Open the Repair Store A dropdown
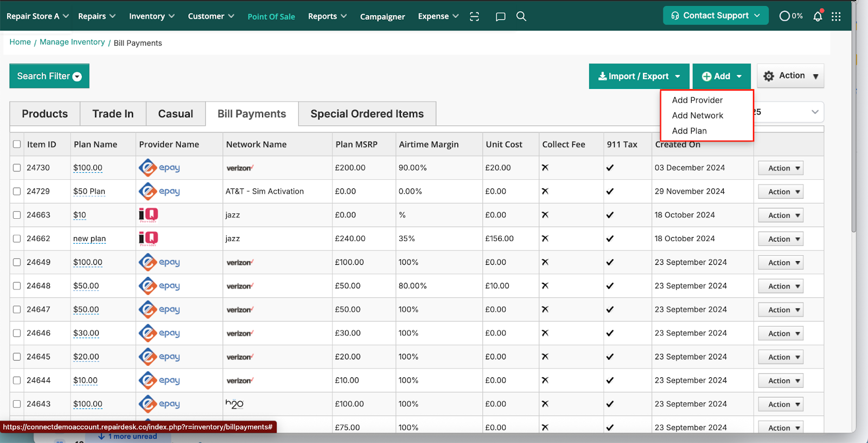Image resolution: width=868 pixels, height=443 pixels. [x=37, y=16]
